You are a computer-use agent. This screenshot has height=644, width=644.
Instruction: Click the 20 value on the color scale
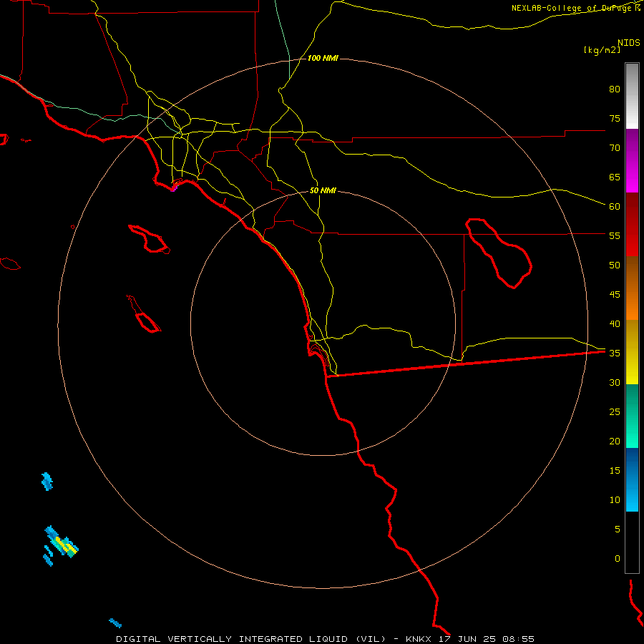(615, 441)
